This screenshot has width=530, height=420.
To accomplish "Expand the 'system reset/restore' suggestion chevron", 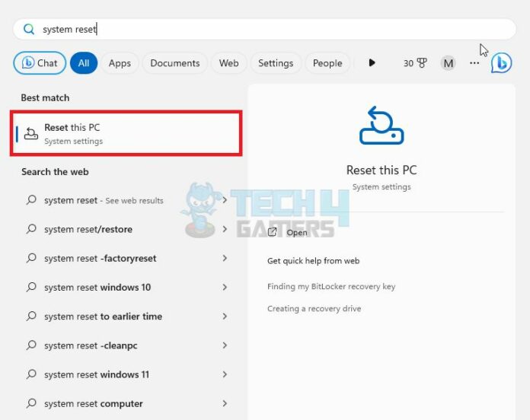I will 225,229.
